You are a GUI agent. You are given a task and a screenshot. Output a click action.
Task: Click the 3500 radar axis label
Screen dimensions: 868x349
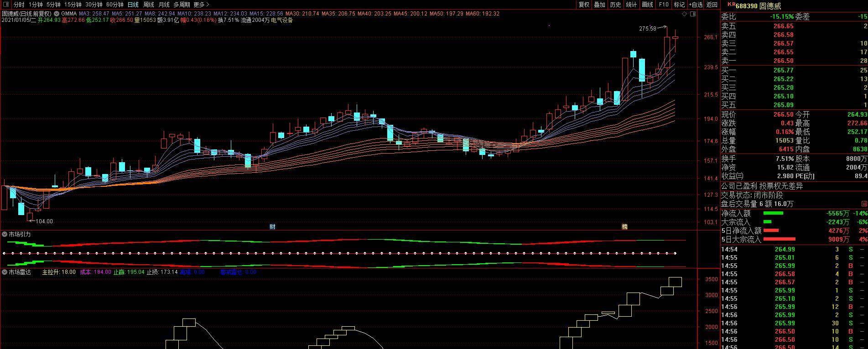pos(711,279)
